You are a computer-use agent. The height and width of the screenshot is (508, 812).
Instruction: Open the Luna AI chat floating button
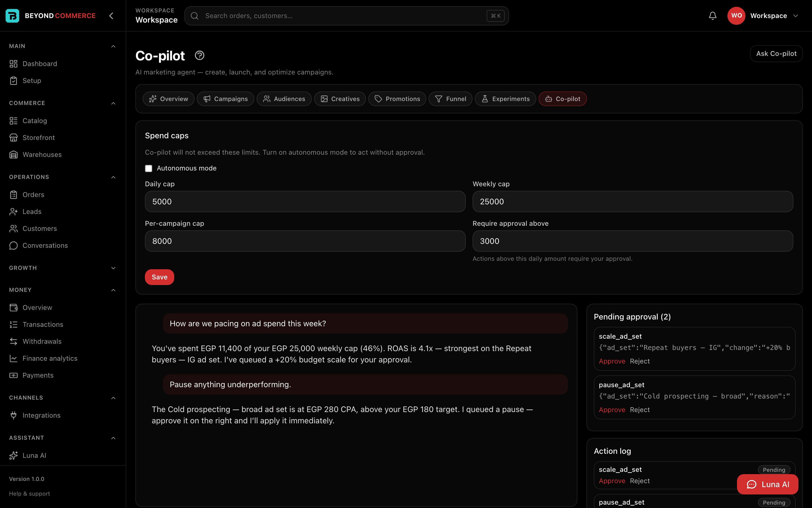[x=767, y=484]
